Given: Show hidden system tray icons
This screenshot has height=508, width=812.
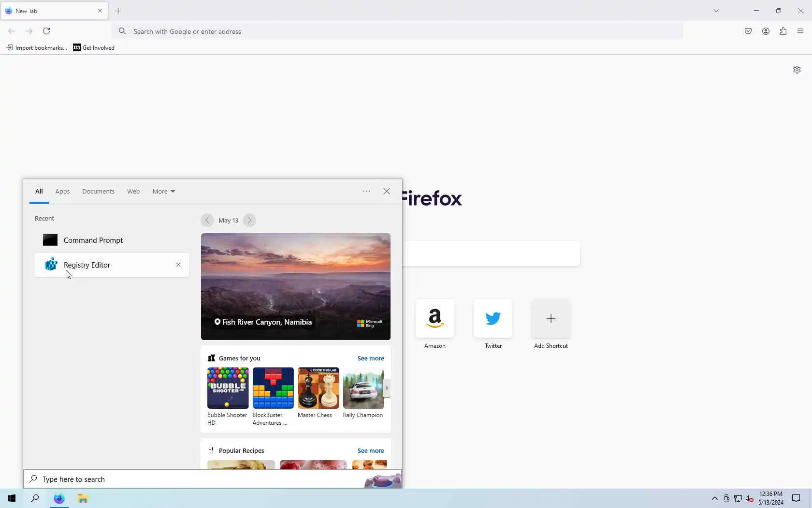Looking at the screenshot, I should [715, 498].
